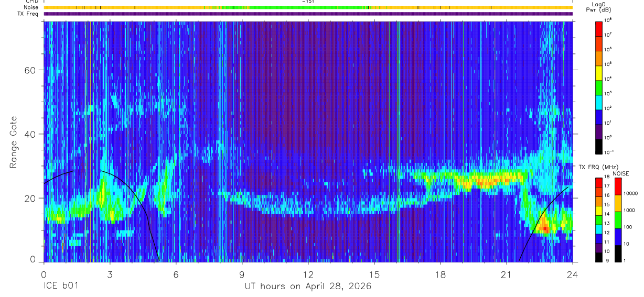Click the bright green vertical stripe near hour 16

tap(399, 141)
